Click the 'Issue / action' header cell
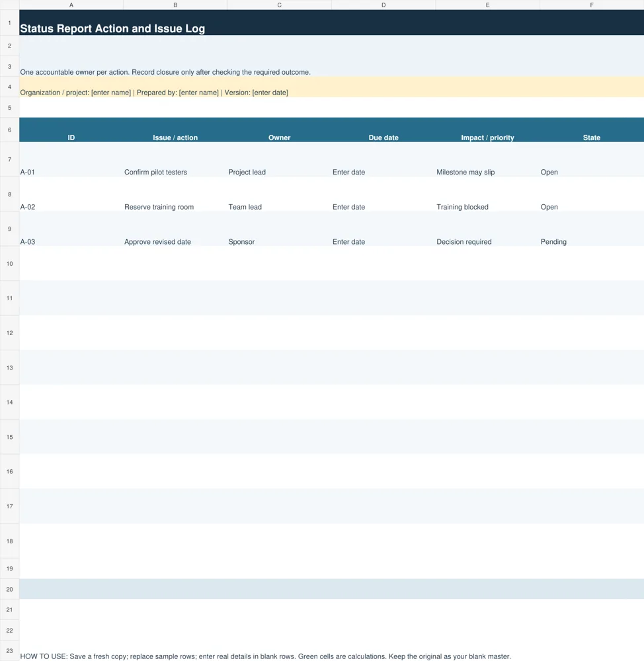 pyautogui.click(x=175, y=130)
